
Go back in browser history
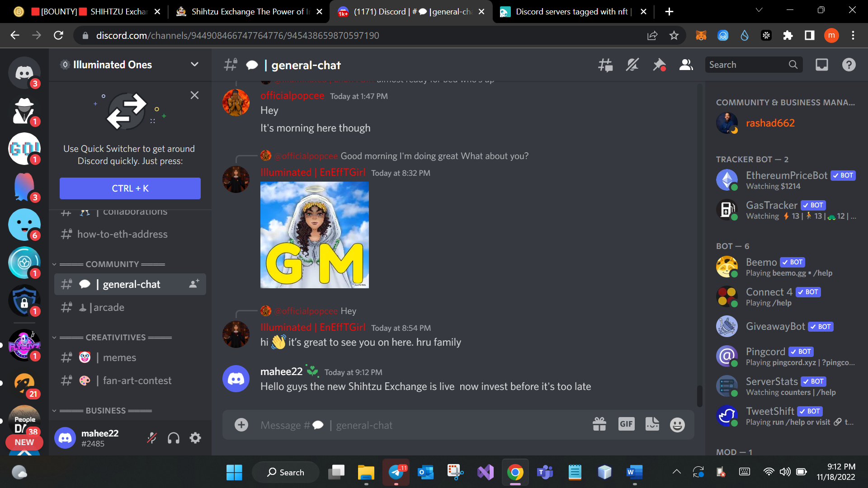point(15,35)
